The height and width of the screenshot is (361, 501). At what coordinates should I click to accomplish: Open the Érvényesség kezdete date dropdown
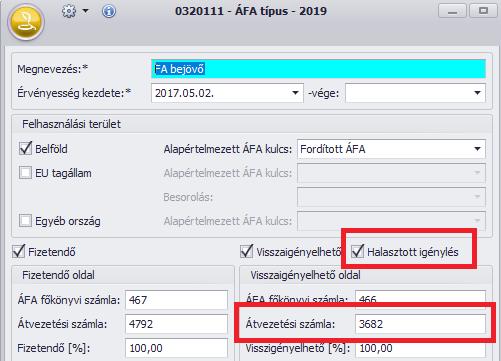295,93
